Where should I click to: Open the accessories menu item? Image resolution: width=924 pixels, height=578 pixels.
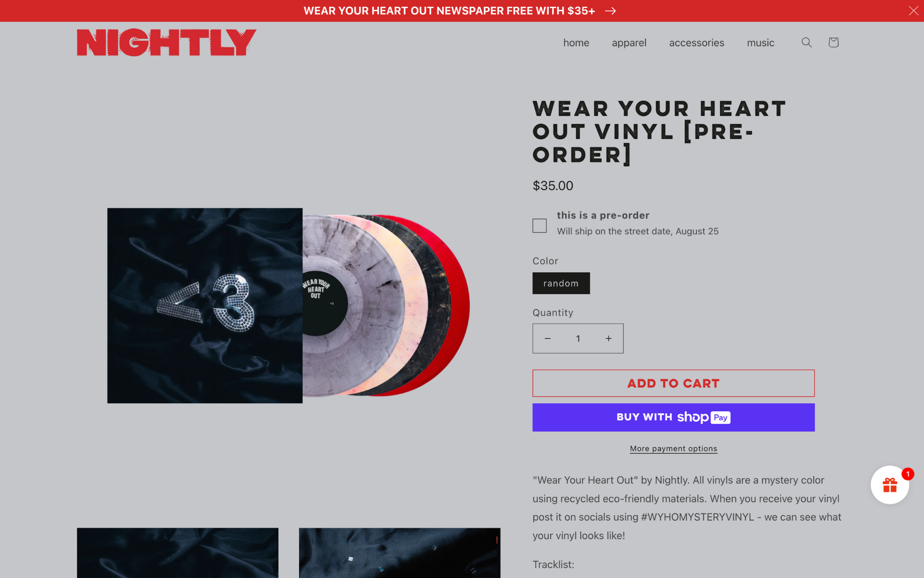pyautogui.click(x=697, y=43)
